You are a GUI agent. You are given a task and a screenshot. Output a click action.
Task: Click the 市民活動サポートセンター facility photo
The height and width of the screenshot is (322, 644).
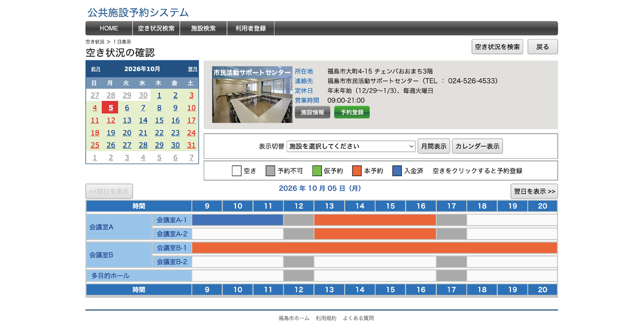pos(252,94)
